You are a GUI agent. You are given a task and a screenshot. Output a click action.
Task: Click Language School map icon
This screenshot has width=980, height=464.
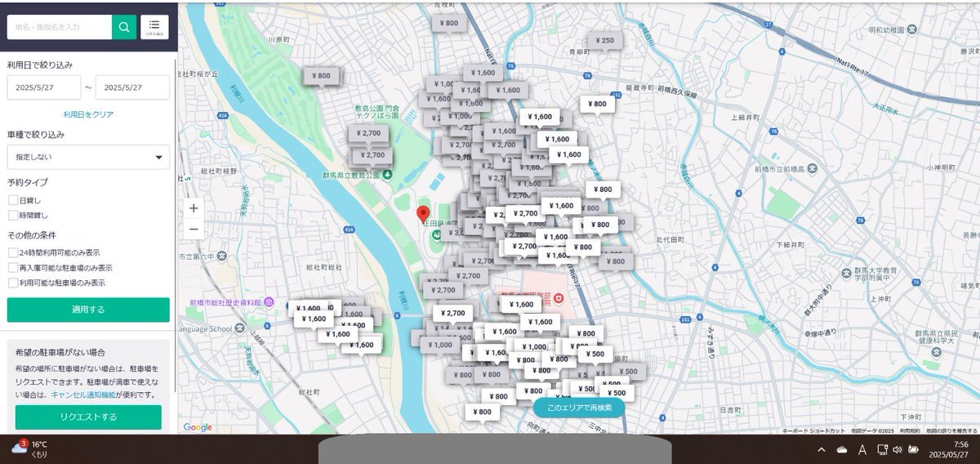(x=240, y=329)
